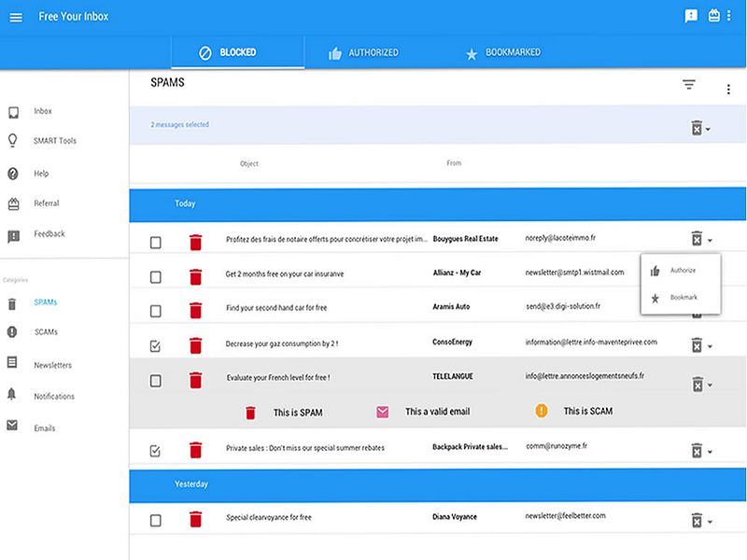The width and height of the screenshot is (747, 560).
Task: Click the From column header
Action: click(454, 163)
